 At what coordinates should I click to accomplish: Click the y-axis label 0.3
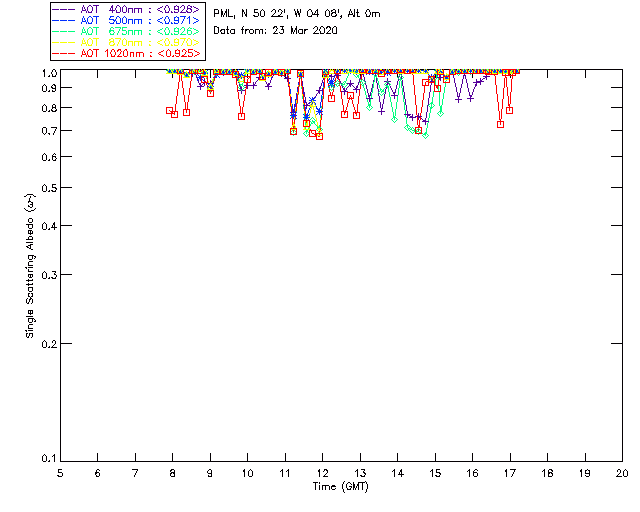pos(49,275)
